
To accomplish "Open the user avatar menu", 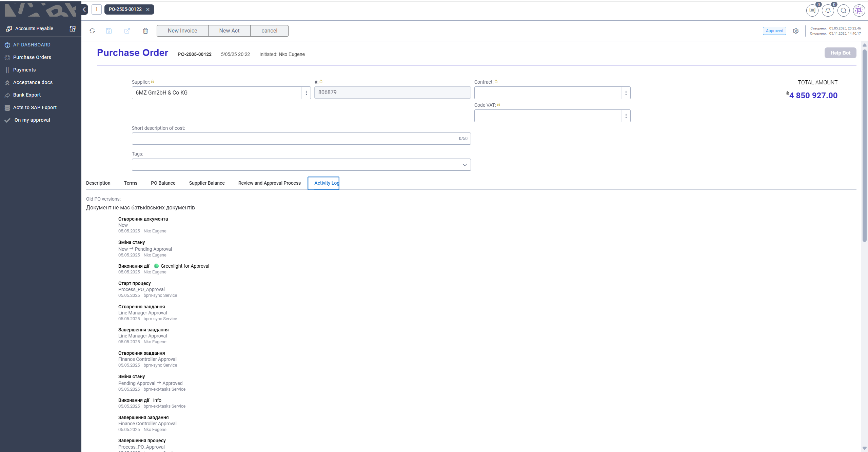I will click(x=859, y=11).
